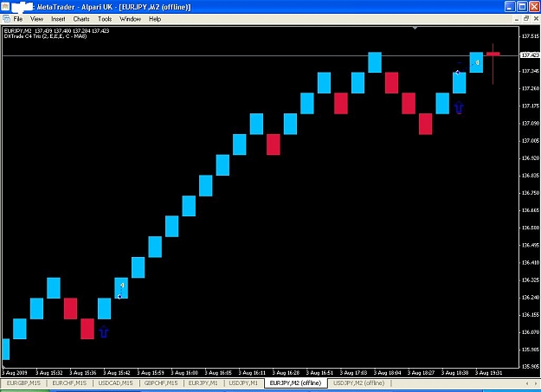This screenshot has width=541, height=392.
Task: Click the chart tabs scroll-right arrow
Action: coord(537,383)
